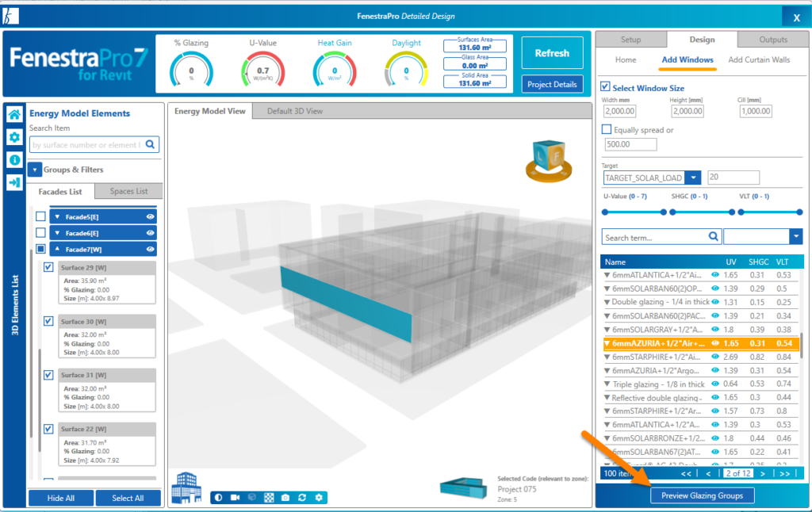Uncheck the Surface 30 [W] checkbox
This screenshot has width=812, height=512.
pyautogui.click(x=48, y=321)
